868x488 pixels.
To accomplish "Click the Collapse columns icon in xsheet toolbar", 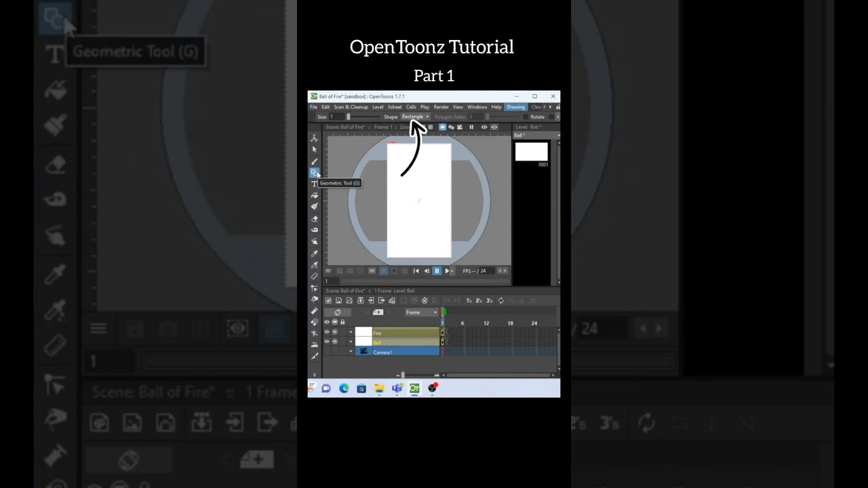I will 361,301.
